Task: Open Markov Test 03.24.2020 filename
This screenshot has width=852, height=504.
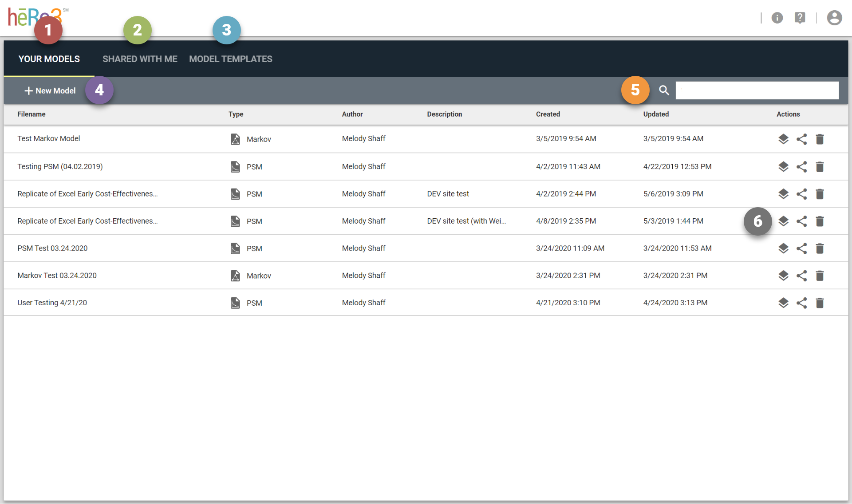Action: click(57, 276)
